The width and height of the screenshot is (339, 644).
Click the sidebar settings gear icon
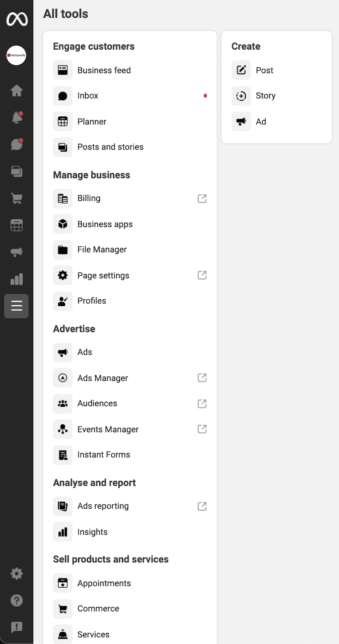pos(17,574)
